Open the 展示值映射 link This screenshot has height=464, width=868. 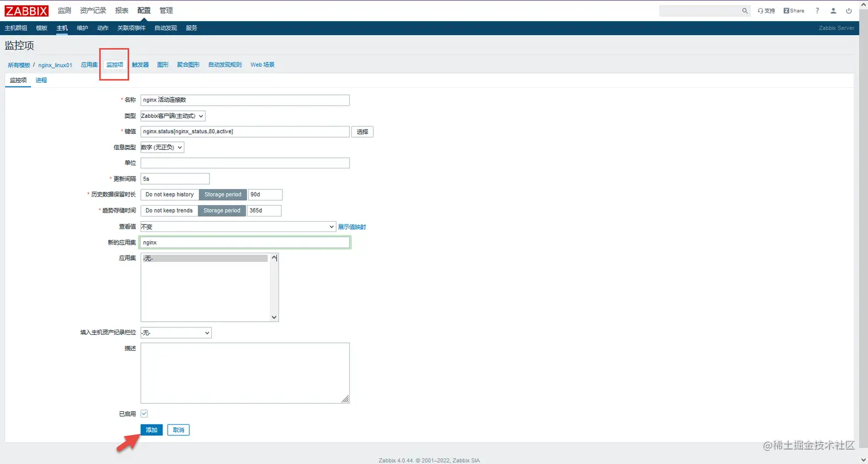pos(352,227)
